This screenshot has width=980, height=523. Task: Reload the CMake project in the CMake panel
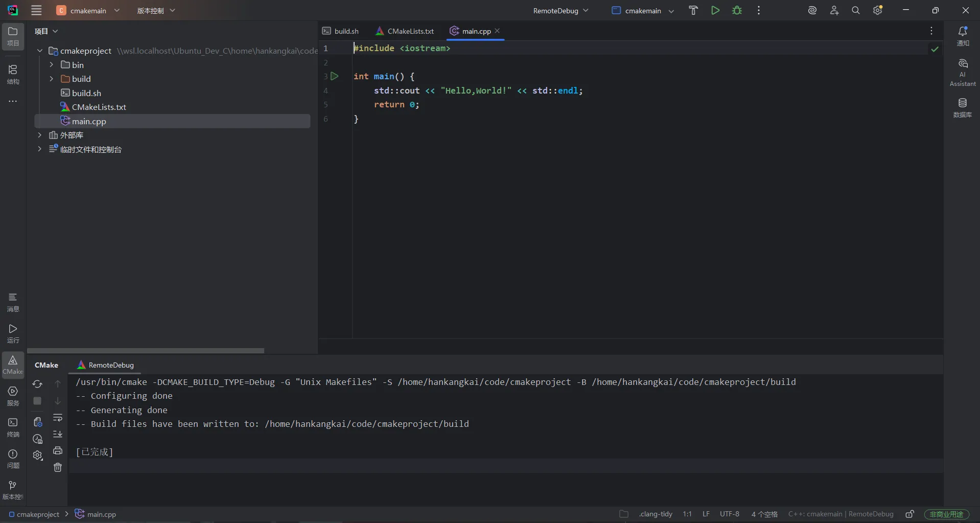coord(37,384)
